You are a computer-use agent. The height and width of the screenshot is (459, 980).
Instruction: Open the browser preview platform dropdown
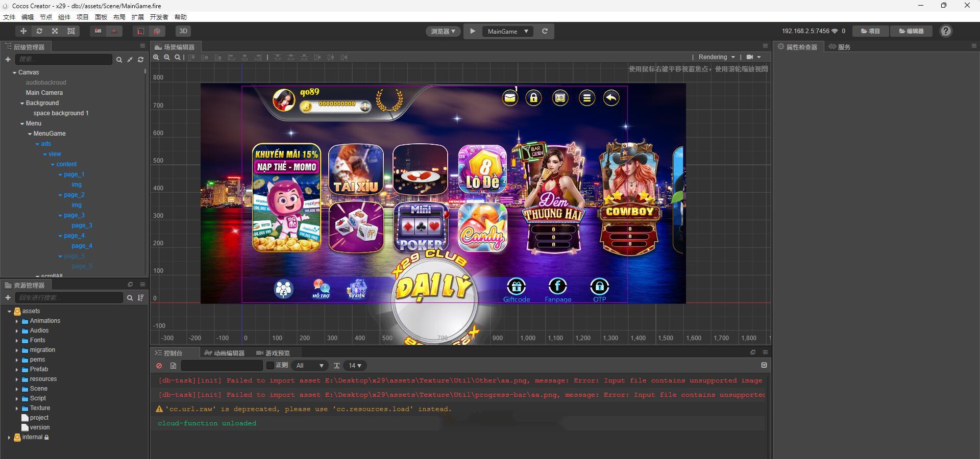[x=443, y=31]
